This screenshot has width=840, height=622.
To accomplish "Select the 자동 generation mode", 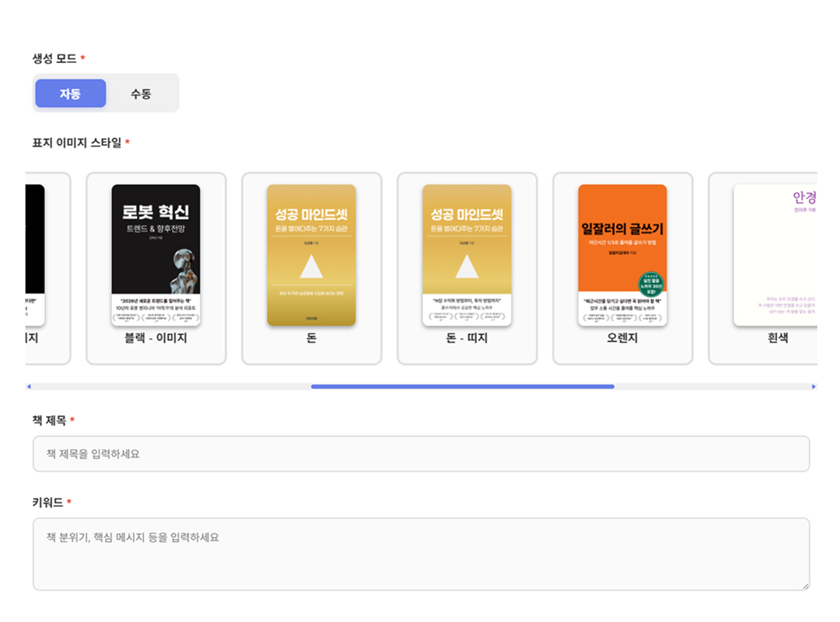I will (70, 93).
